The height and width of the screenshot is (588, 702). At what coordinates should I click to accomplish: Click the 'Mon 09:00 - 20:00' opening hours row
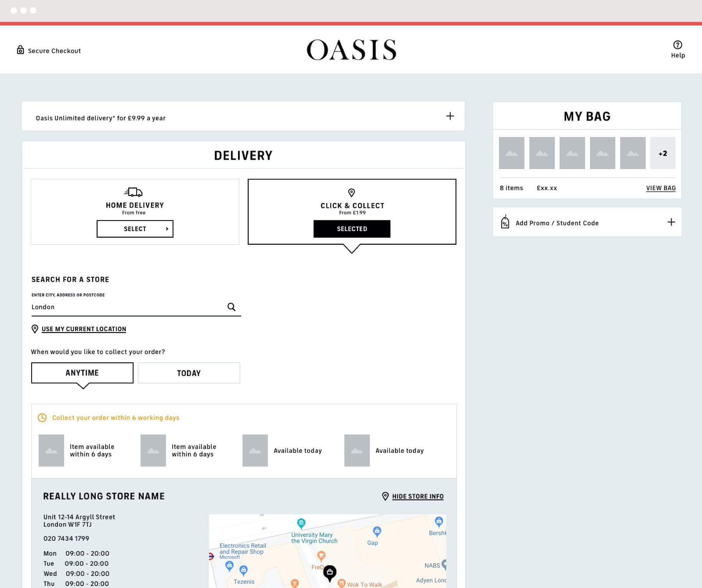(76, 553)
